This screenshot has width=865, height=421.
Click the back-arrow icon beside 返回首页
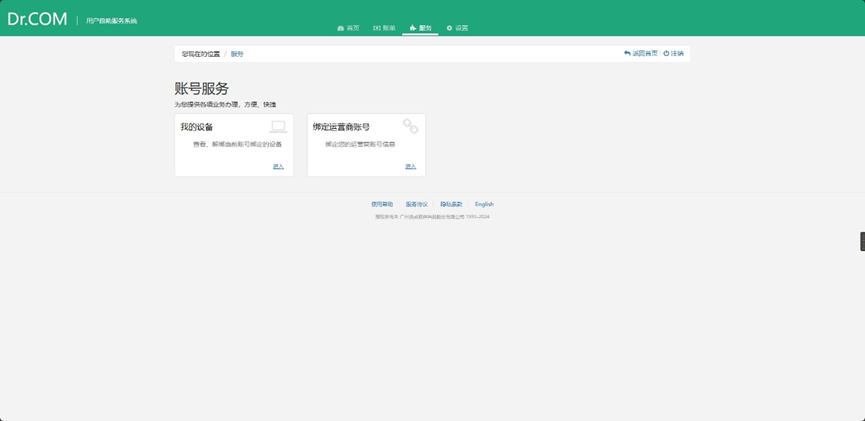tap(627, 53)
